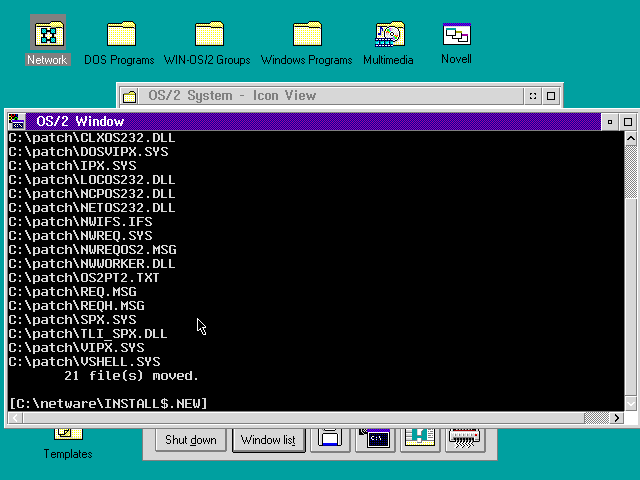
Task: Click the C:\patch\LOCOS232.DLL line
Action: pyautogui.click(x=92, y=180)
